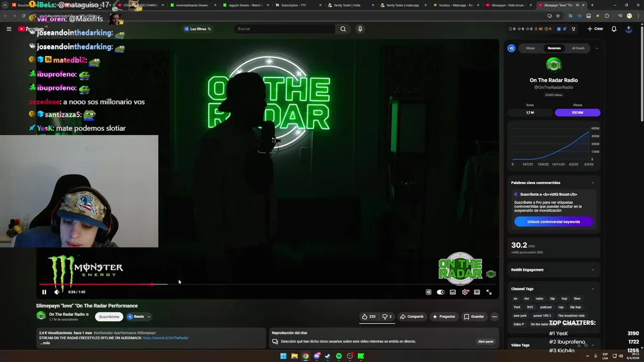The height and width of the screenshot is (362, 644).
Task: Click the On The Radar Radio avatar in vidIQ panel
Action: click(x=553, y=65)
